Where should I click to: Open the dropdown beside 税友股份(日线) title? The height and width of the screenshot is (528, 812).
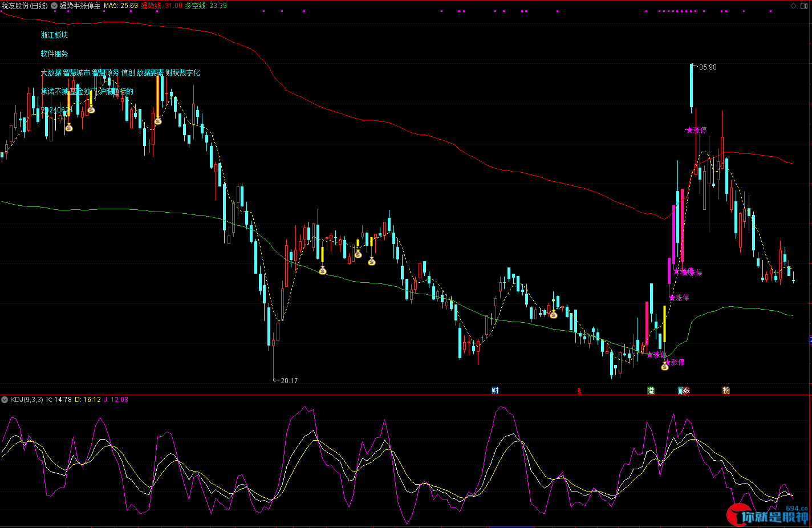[x=54, y=6]
